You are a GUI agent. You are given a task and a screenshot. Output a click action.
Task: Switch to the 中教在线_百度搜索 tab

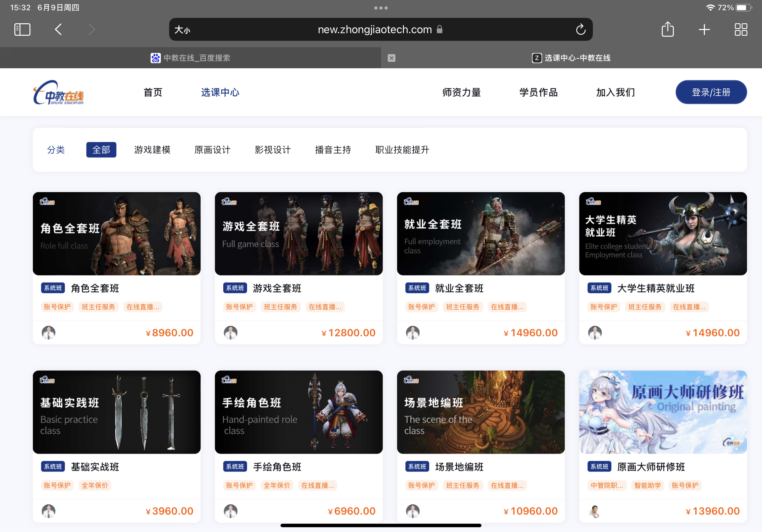pos(190,58)
